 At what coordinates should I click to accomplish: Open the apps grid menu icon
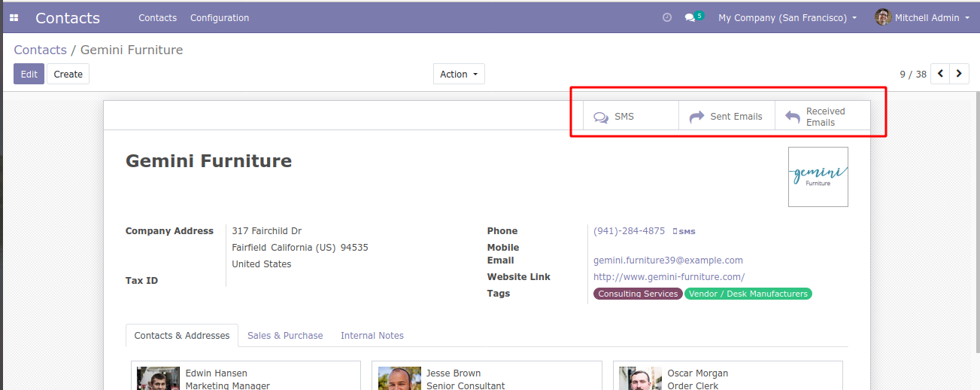(14, 18)
